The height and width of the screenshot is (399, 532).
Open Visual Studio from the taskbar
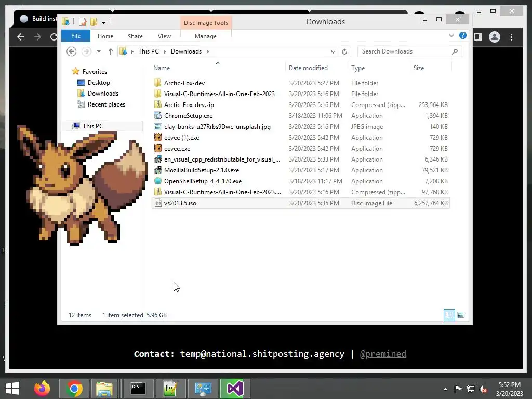tap(235, 389)
